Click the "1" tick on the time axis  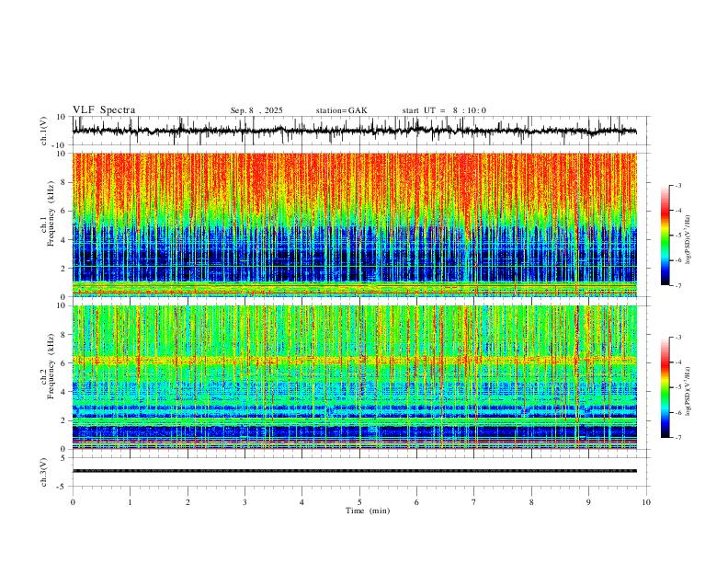pyautogui.click(x=130, y=502)
